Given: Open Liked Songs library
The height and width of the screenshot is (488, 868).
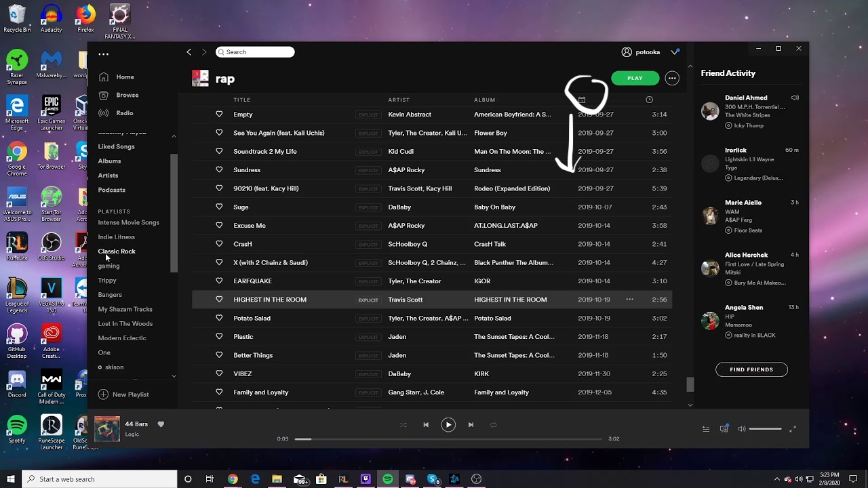Looking at the screenshot, I should tap(116, 146).
